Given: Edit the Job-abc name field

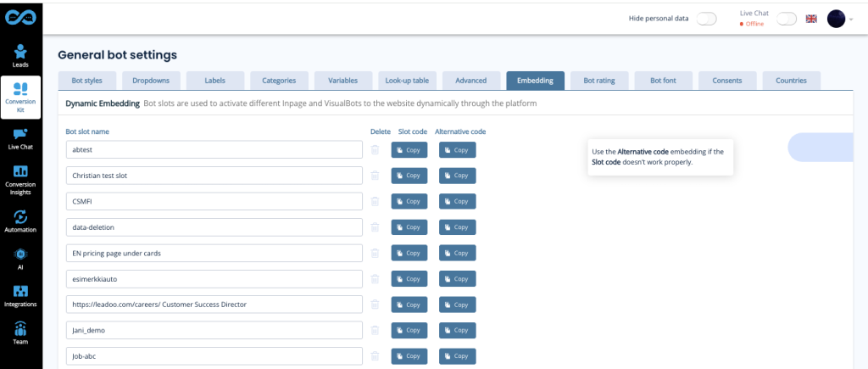Looking at the screenshot, I should [x=214, y=355].
